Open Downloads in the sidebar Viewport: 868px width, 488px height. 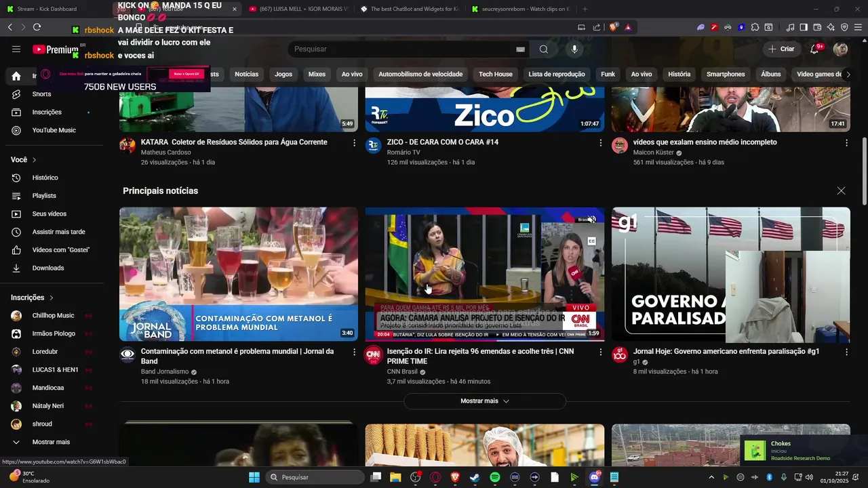pyautogui.click(x=53, y=268)
